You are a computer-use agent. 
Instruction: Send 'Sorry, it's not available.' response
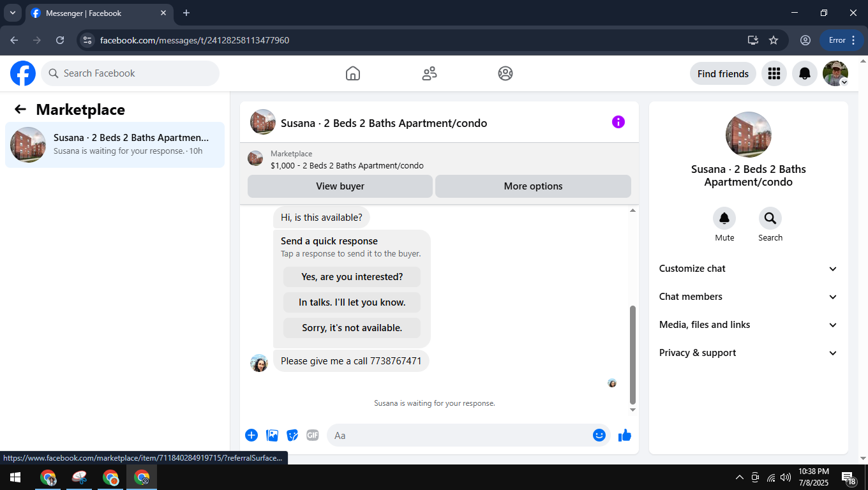coord(352,328)
